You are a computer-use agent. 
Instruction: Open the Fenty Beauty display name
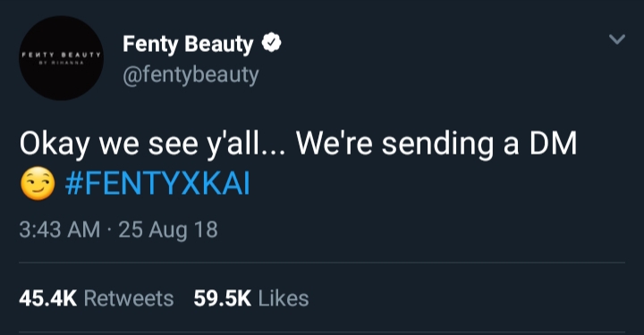pos(188,44)
